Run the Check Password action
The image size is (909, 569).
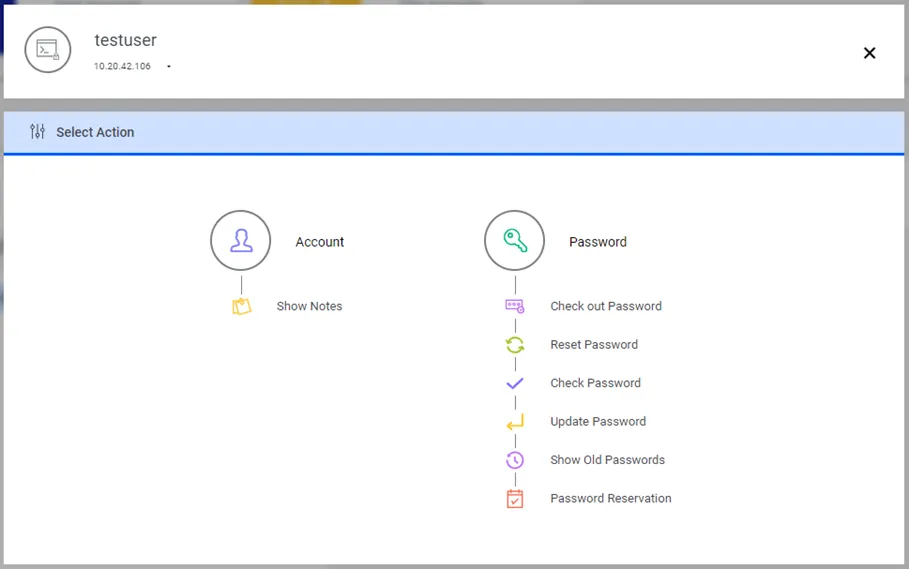click(x=595, y=383)
